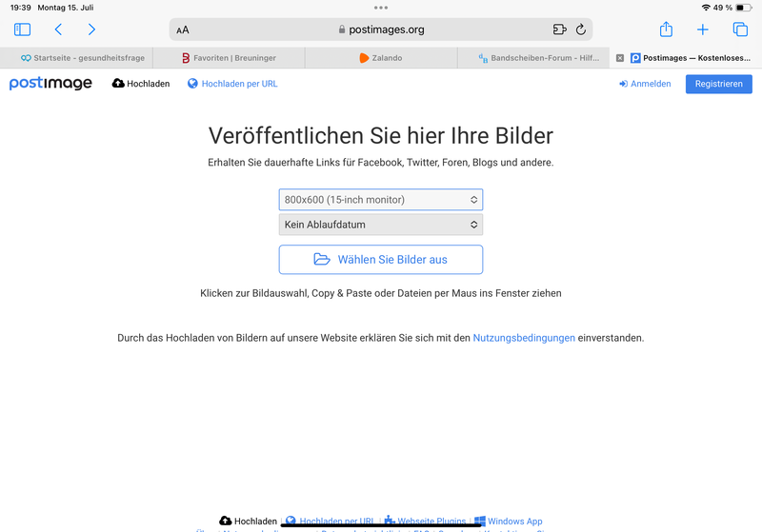The width and height of the screenshot is (762, 532).
Task: Show all tabs overview
Action: click(740, 30)
